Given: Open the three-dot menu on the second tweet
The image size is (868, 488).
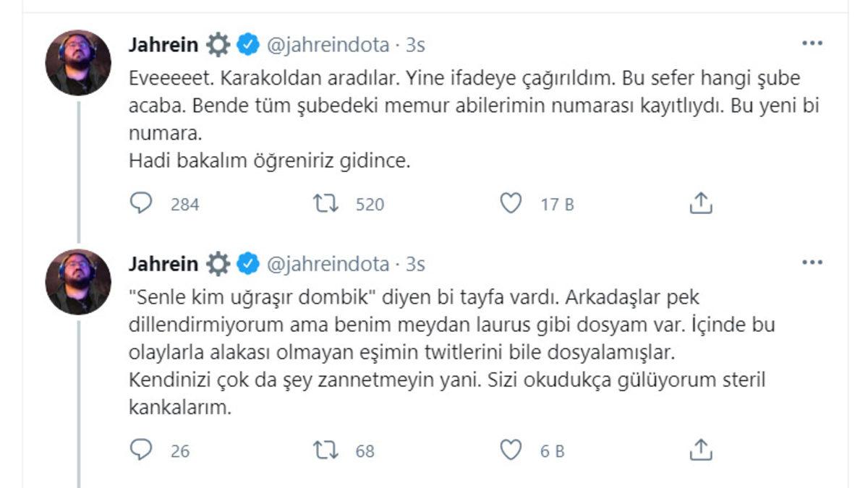Looking at the screenshot, I should [812, 264].
